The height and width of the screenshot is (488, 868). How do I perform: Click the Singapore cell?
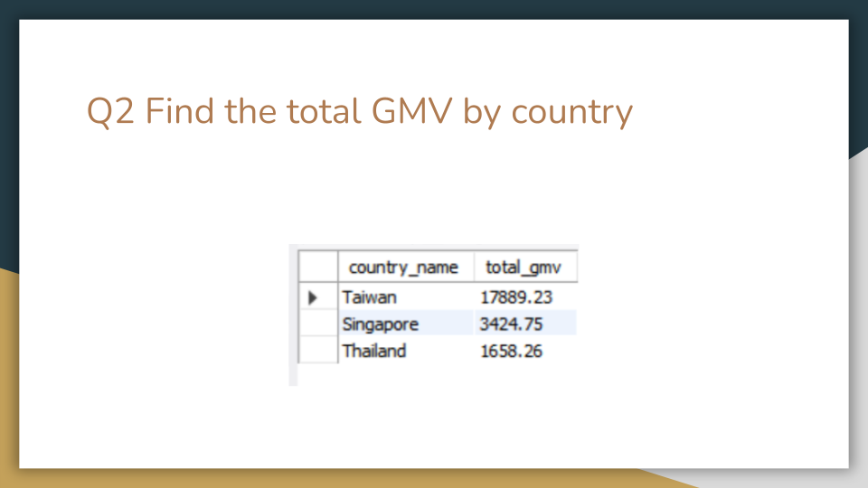tap(406, 324)
